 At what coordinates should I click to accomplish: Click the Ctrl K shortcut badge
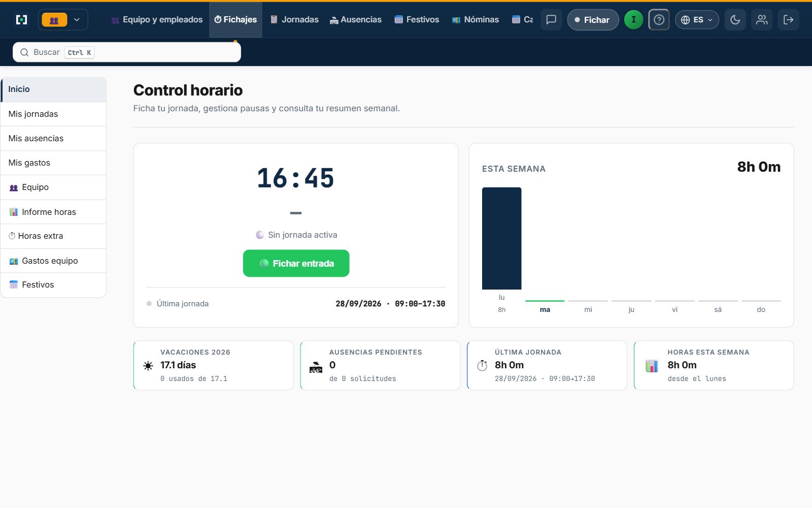[x=80, y=52]
